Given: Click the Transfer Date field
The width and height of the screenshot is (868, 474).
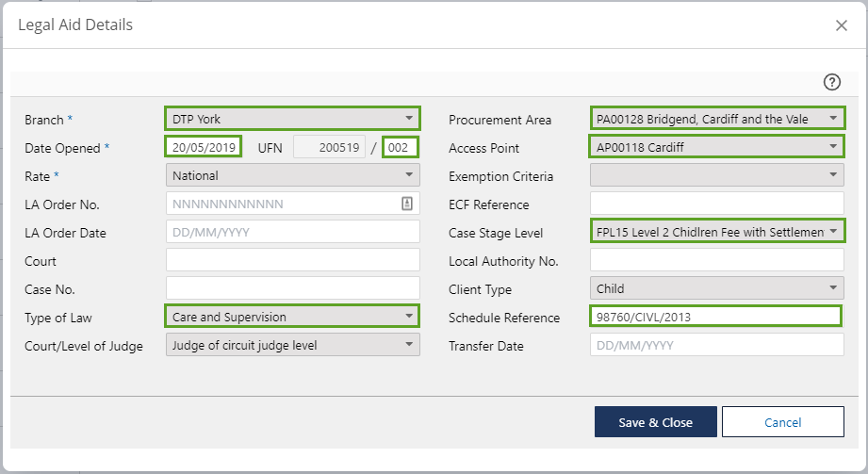Looking at the screenshot, I should tap(716, 345).
